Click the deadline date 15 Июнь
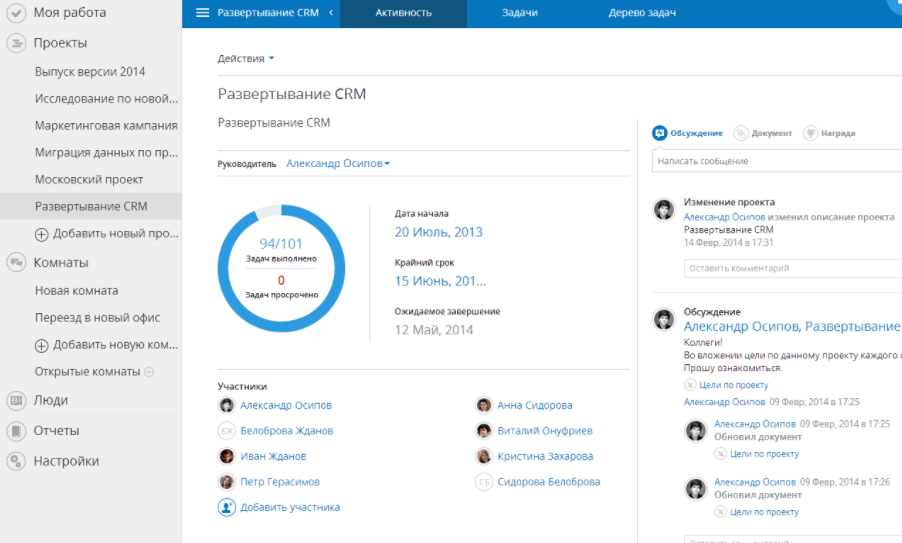This screenshot has height=543, width=902. (x=440, y=281)
